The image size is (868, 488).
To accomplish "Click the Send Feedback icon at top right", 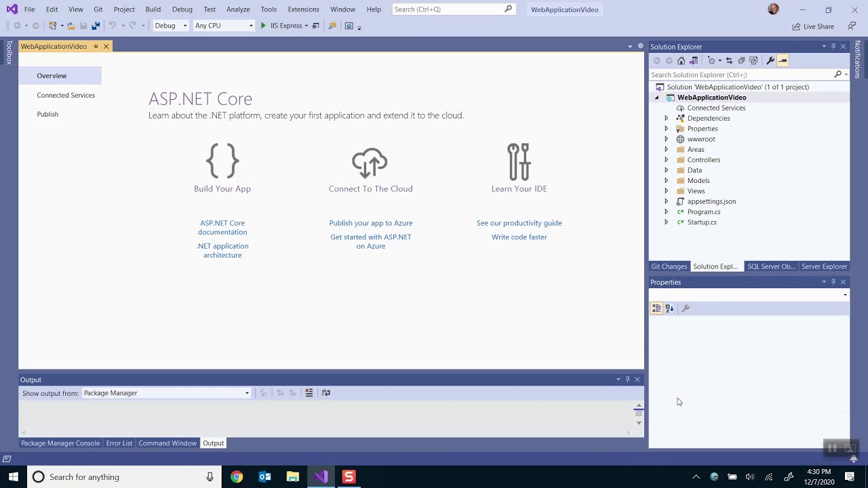I will (x=852, y=26).
